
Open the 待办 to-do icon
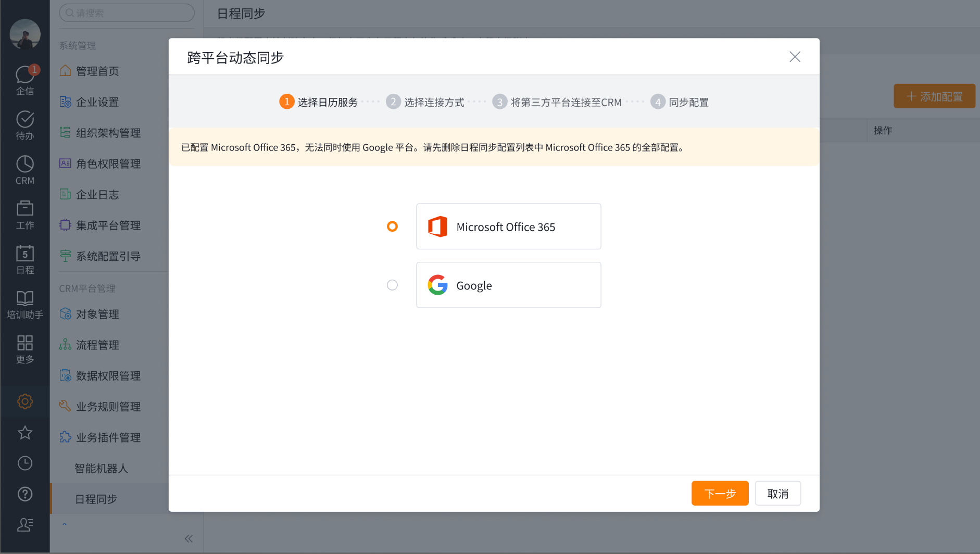tap(24, 125)
